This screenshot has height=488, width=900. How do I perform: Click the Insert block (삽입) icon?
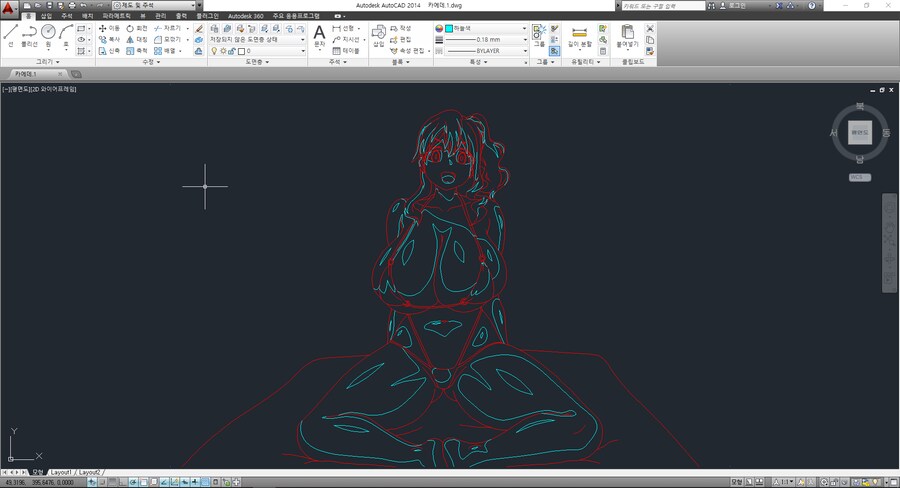point(378,35)
